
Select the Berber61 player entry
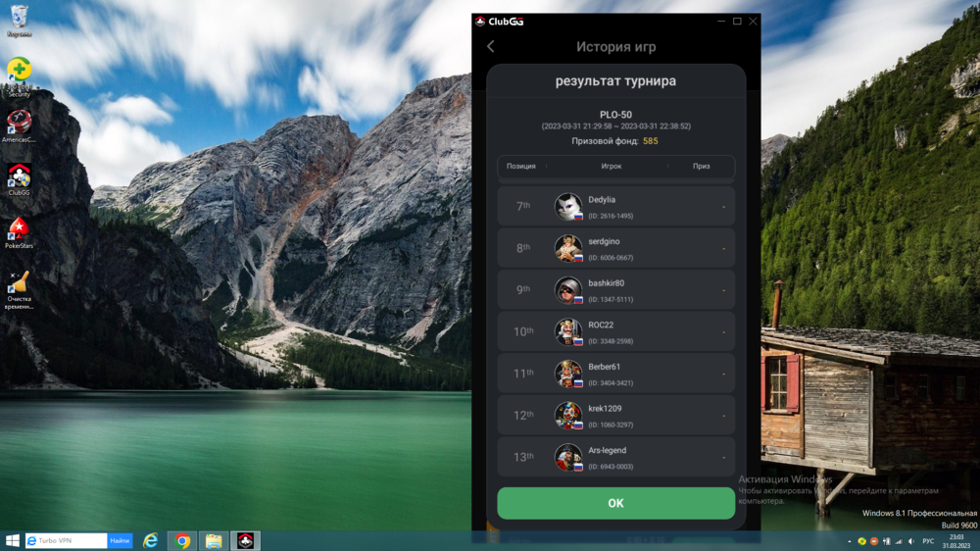[615, 374]
